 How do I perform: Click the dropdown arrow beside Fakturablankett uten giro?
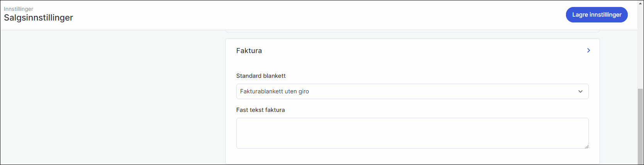[x=580, y=91]
